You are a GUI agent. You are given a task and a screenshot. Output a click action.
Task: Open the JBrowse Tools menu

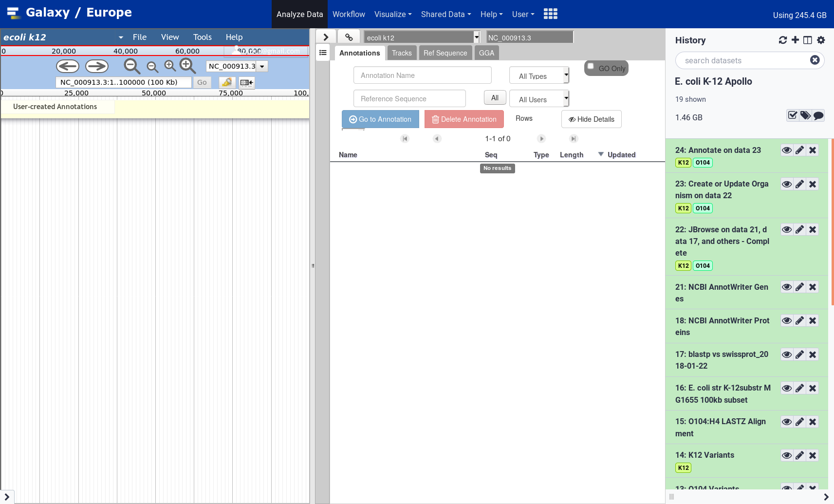203,37
